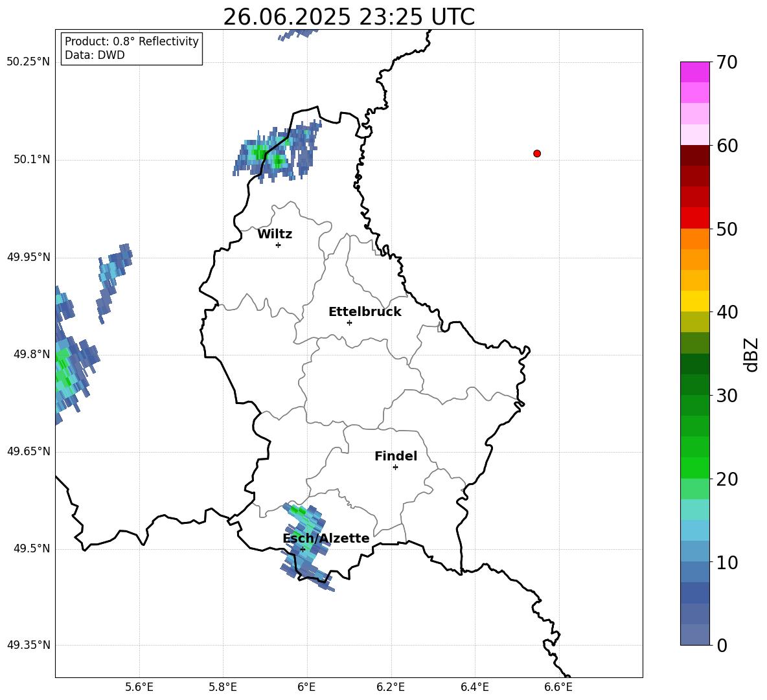Click the dBZ colorbar axis label

coord(752,354)
